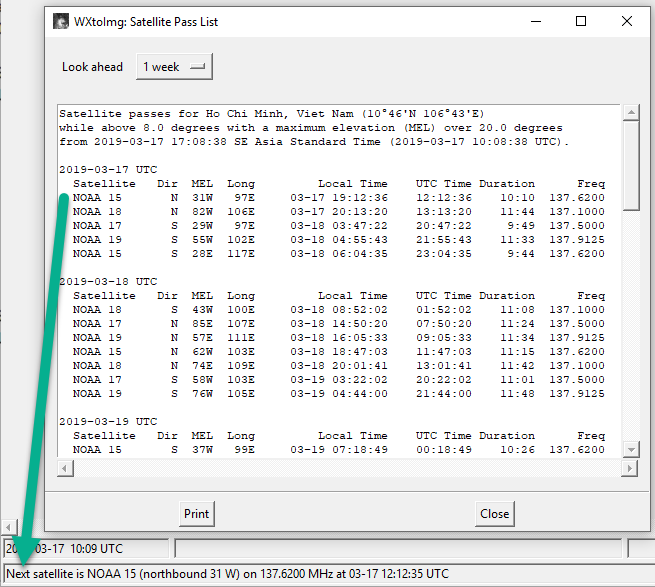
Task: Click the NOAA 18 row at 13:01:41 UTC
Action: click(338, 366)
